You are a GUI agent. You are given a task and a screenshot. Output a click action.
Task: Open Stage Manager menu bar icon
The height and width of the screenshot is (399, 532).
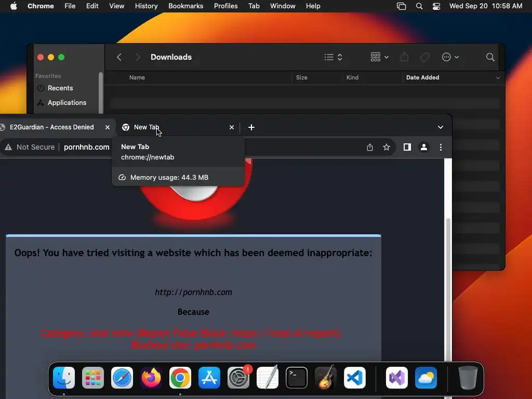click(x=402, y=6)
